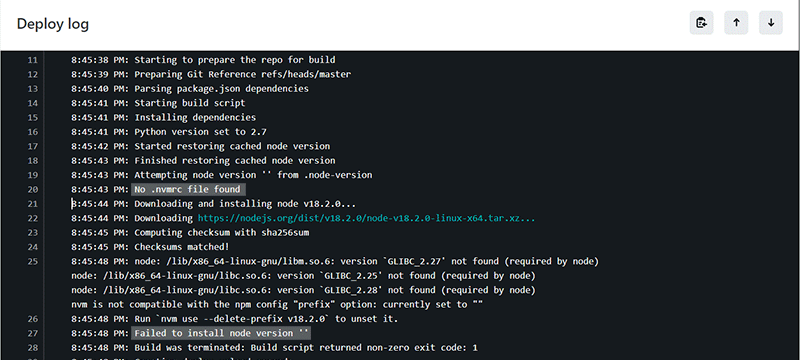Select line number 25 GLIBC error entry

[334, 261]
